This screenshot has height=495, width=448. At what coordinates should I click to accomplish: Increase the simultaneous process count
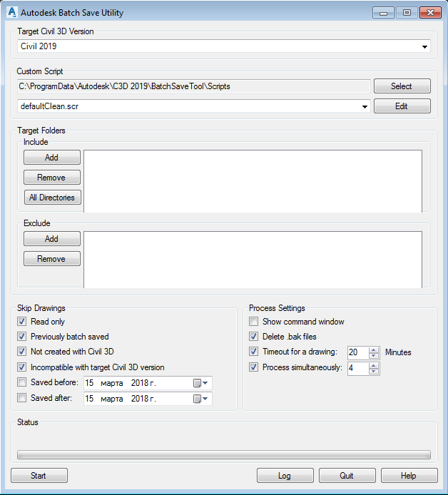(x=374, y=366)
